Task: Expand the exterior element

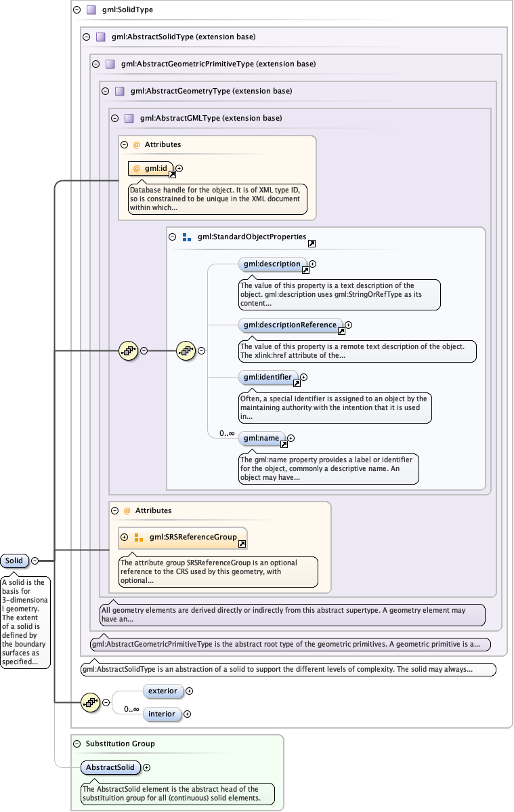Action: (x=189, y=691)
